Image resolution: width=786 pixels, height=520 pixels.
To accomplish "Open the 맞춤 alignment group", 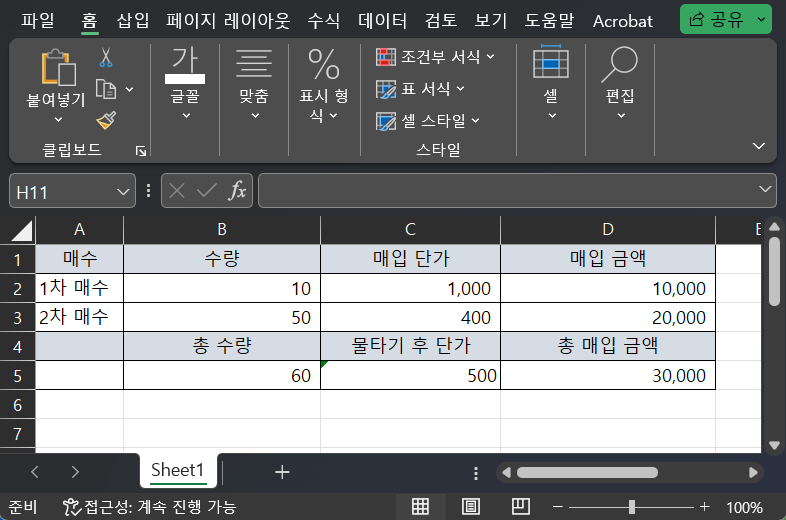I will pos(254,84).
